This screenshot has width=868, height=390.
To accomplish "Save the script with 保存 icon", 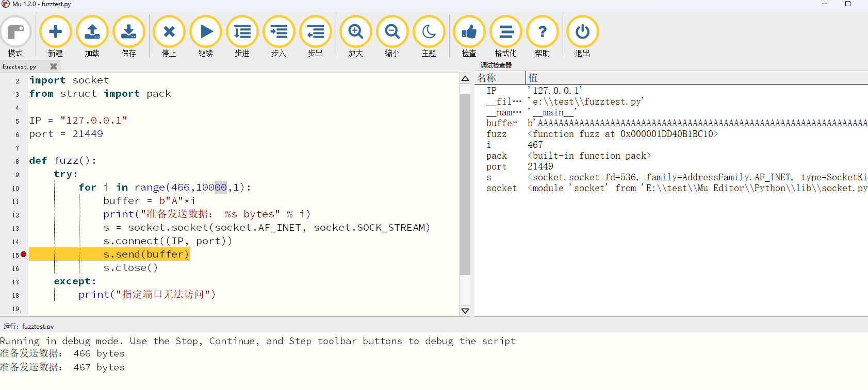I will 128,32.
